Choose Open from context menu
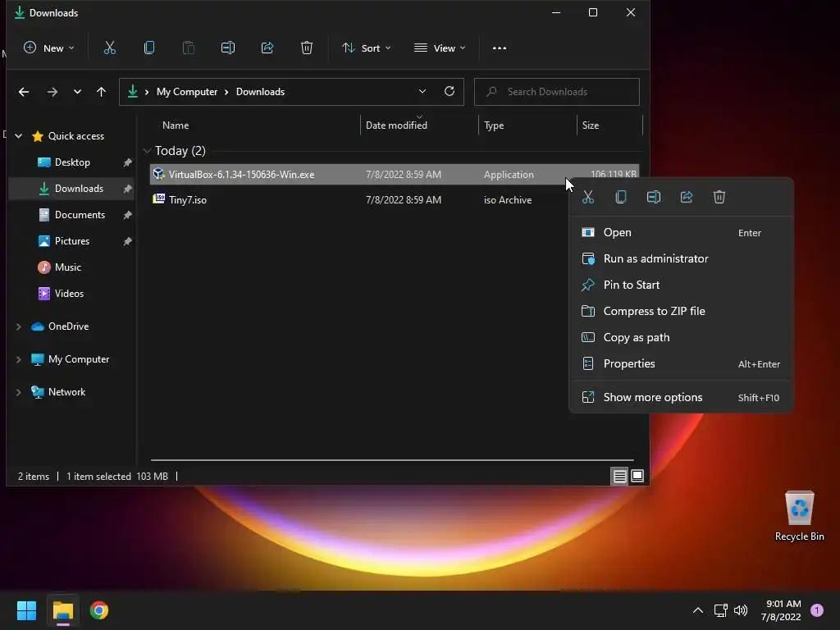 click(681, 232)
